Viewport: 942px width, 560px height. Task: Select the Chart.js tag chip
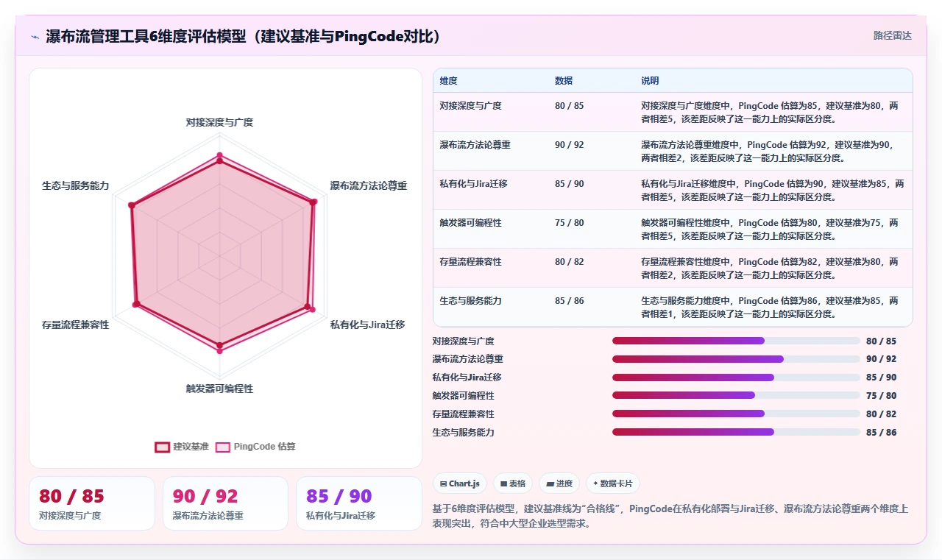[x=459, y=483]
